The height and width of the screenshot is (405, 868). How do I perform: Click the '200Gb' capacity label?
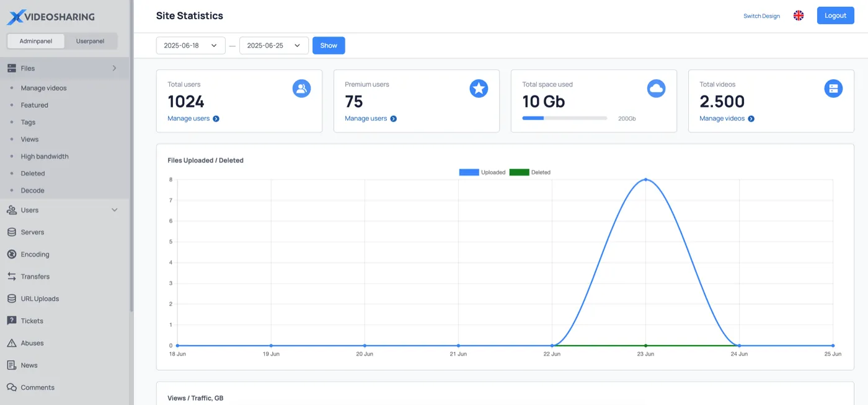pyautogui.click(x=627, y=118)
